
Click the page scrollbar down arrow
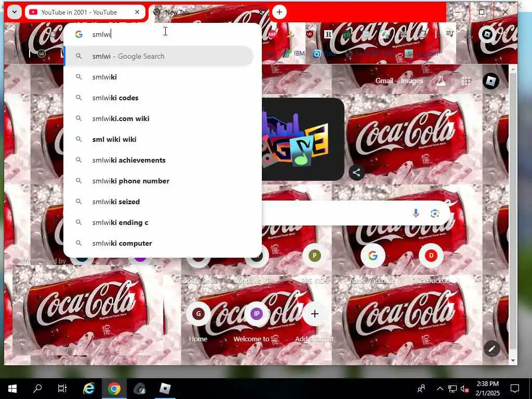click(x=513, y=361)
